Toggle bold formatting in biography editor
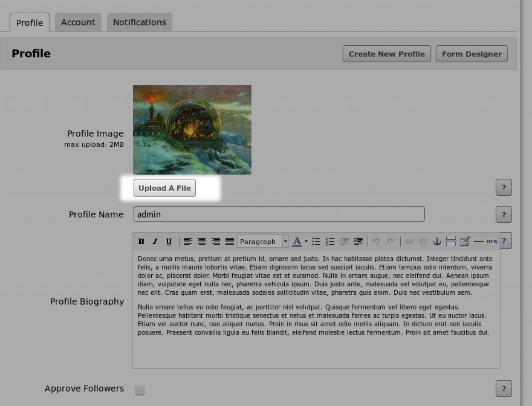The width and height of the screenshot is (532, 406). click(141, 241)
